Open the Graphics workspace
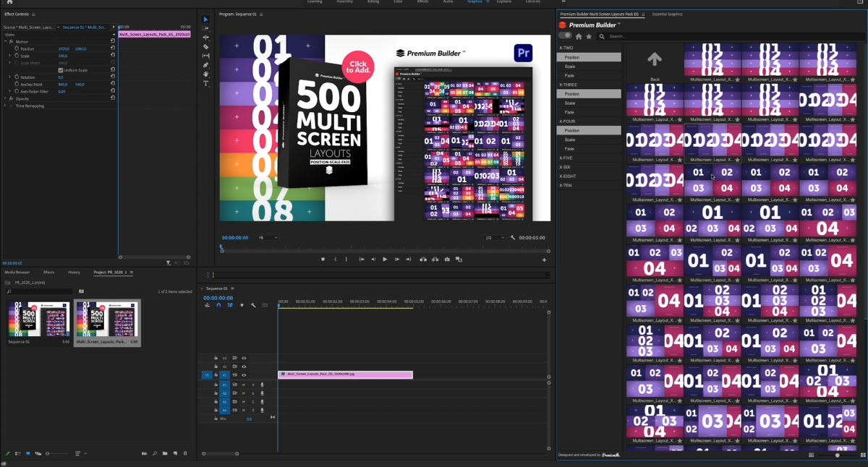 tap(475, 2)
